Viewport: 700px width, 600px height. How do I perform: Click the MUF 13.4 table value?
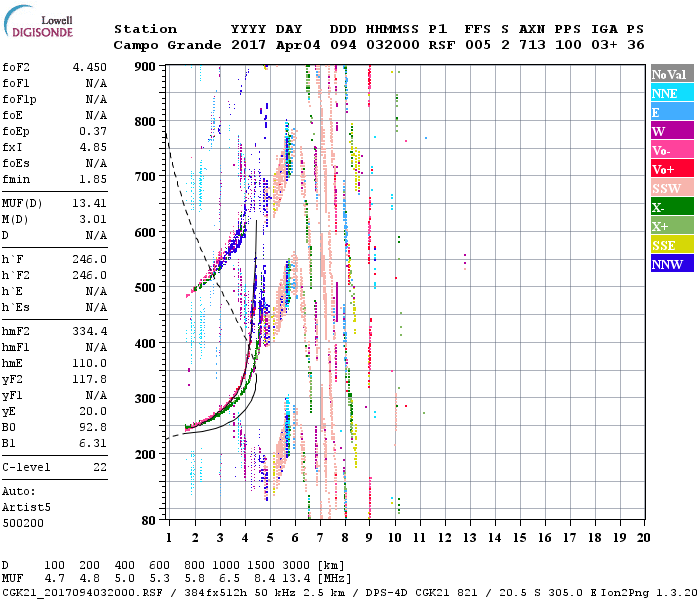point(296,579)
